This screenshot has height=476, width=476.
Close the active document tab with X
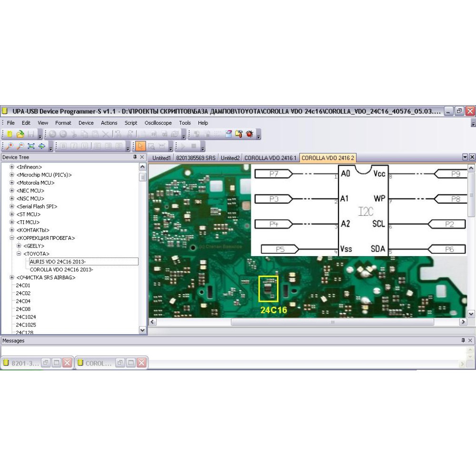click(472, 157)
